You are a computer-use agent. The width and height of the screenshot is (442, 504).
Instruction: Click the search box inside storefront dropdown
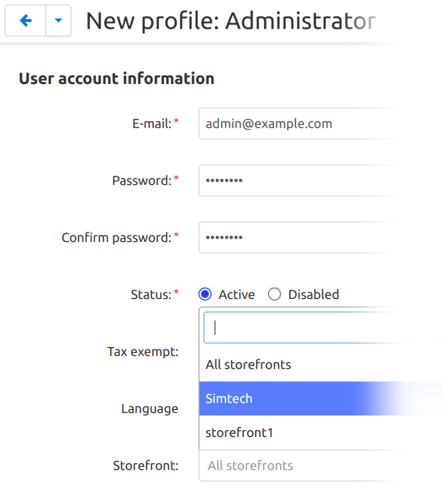[320, 328]
